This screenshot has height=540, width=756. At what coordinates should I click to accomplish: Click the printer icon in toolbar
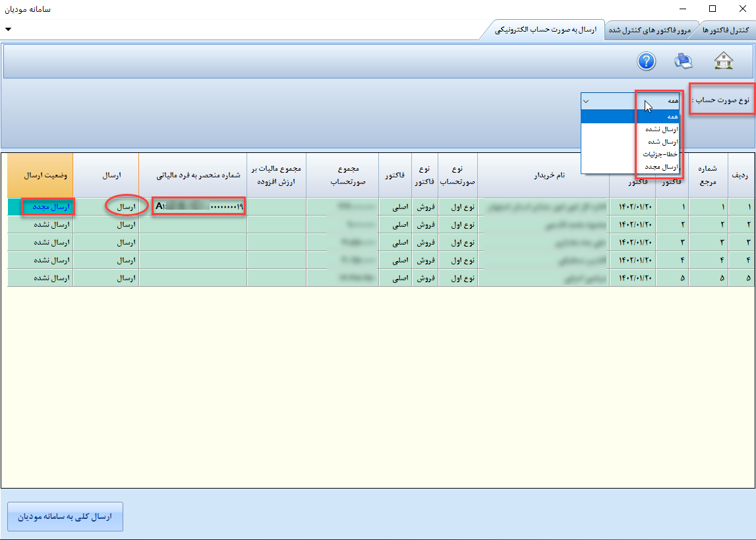(683, 61)
